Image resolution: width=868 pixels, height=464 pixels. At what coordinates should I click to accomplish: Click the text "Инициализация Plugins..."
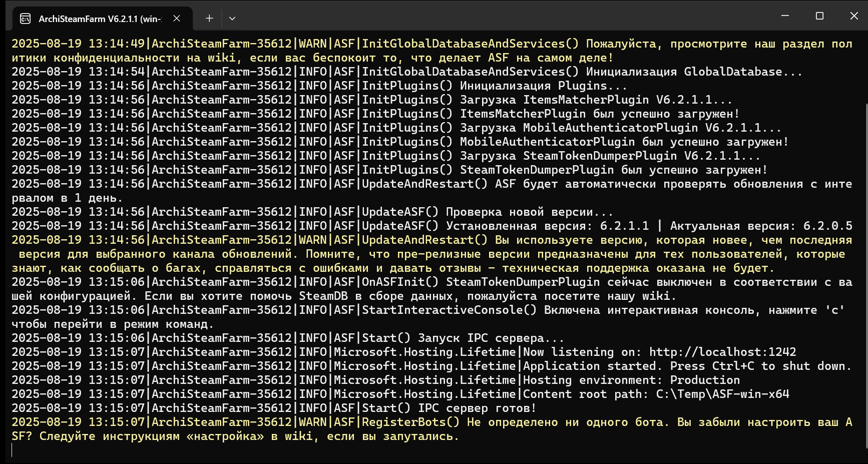coord(544,86)
